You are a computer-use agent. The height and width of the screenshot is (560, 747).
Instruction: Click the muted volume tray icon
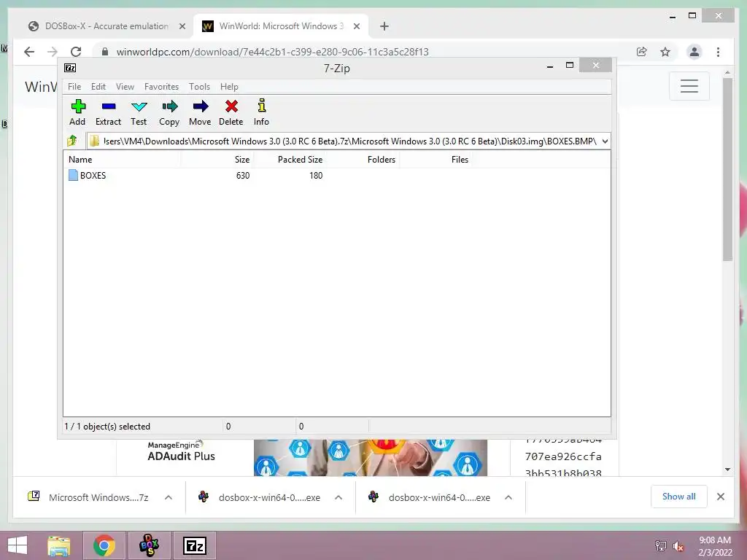[x=678, y=546]
